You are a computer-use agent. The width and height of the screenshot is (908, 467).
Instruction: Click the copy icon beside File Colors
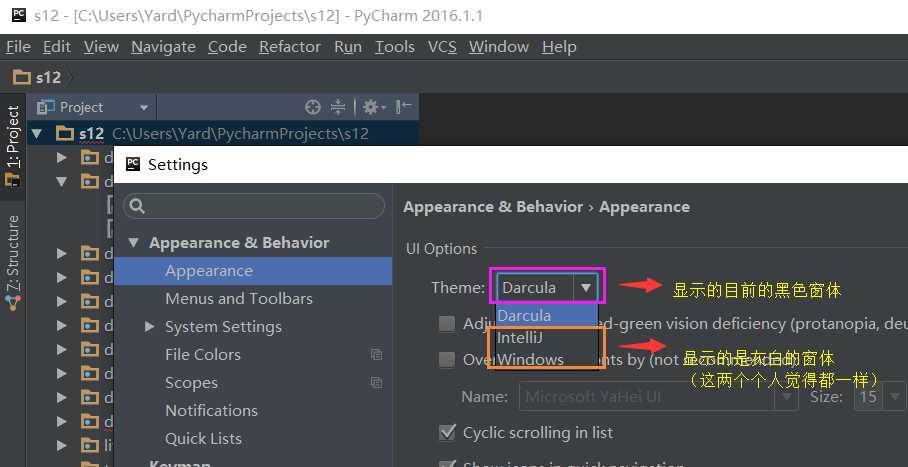coord(376,355)
